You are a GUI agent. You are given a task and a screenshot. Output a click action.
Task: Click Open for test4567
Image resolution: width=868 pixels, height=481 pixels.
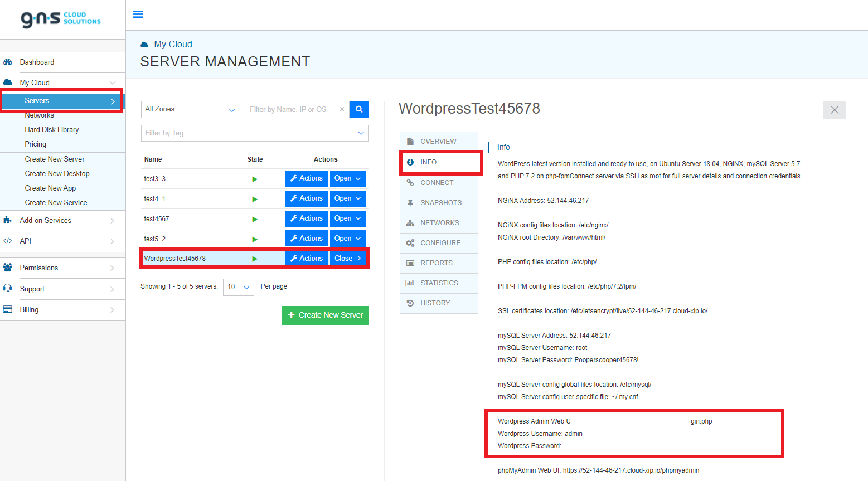348,218
